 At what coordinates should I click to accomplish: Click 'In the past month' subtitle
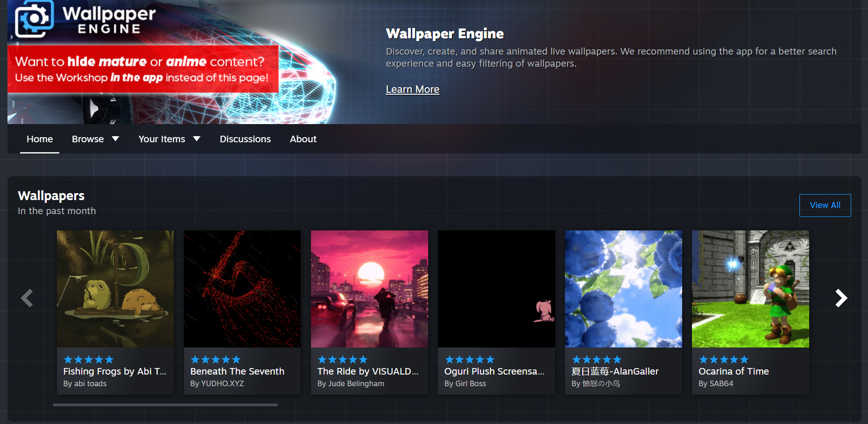tap(57, 211)
